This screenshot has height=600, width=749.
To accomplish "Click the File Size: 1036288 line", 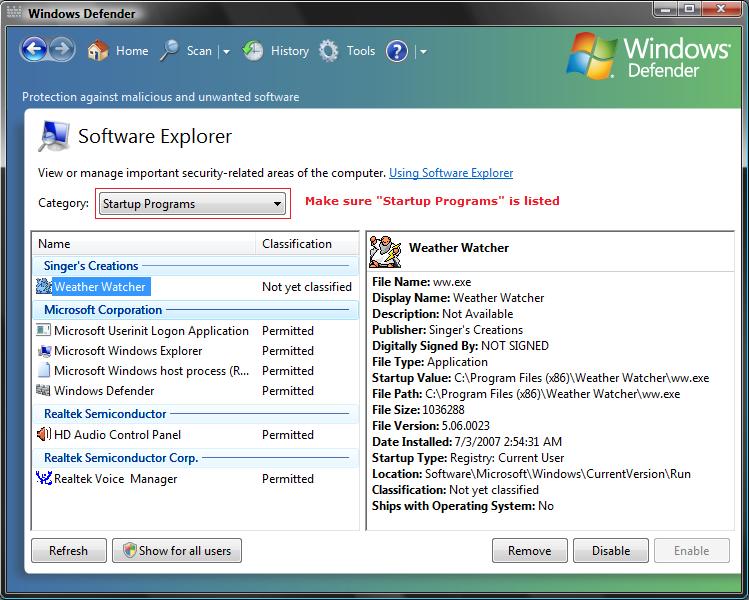I will (418, 410).
